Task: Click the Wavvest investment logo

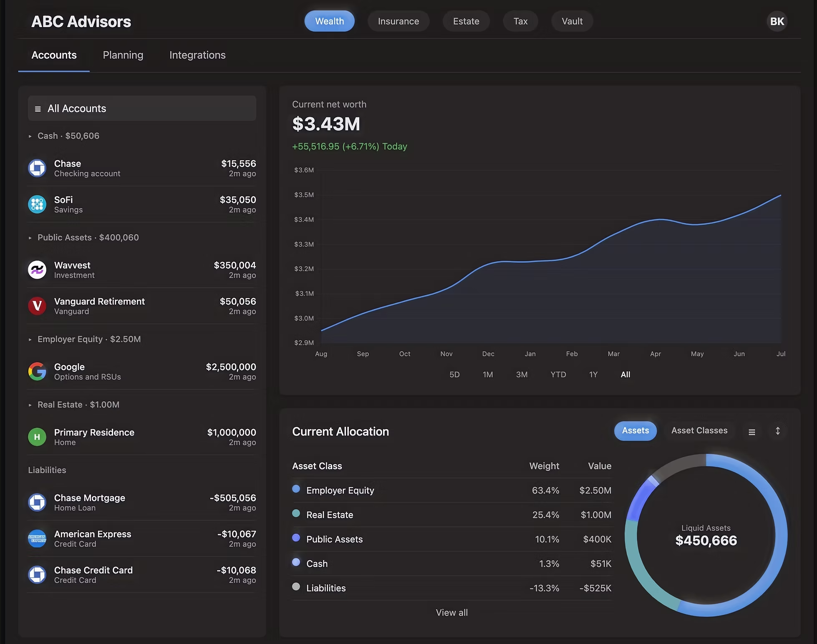Action: click(37, 269)
